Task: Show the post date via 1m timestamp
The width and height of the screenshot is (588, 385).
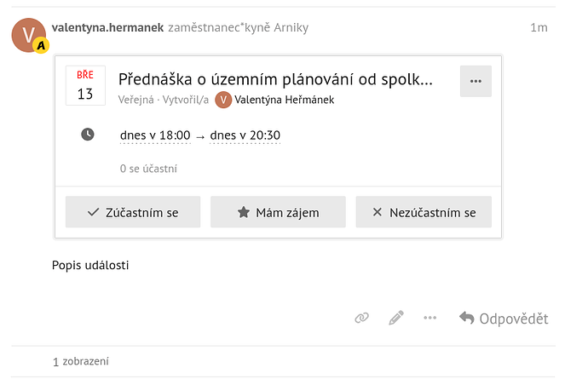Action: 539,28
